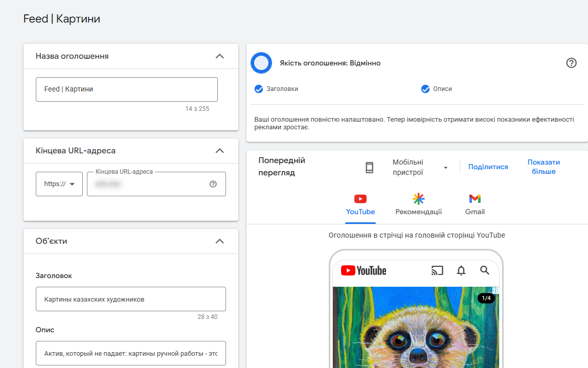The image size is (588, 368).
Task: Collapse the Назва оголошення section
Action: click(220, 56)
